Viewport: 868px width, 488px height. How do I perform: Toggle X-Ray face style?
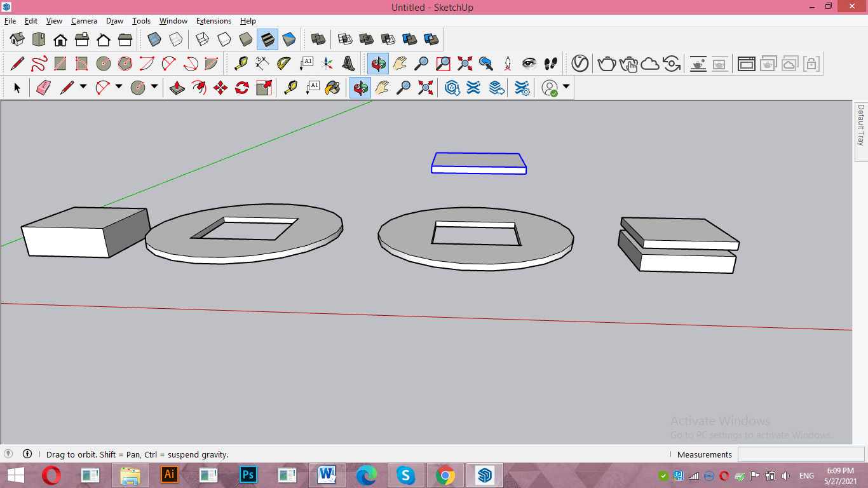154,39
